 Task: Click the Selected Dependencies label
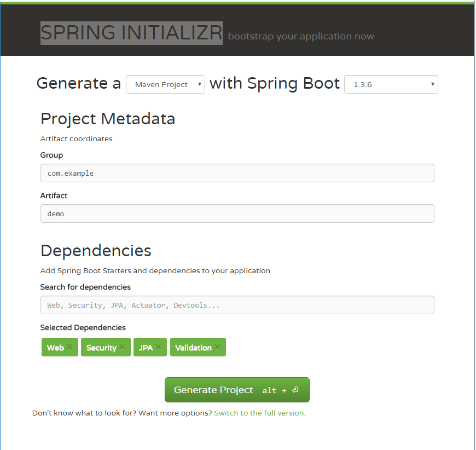[83, 327]
